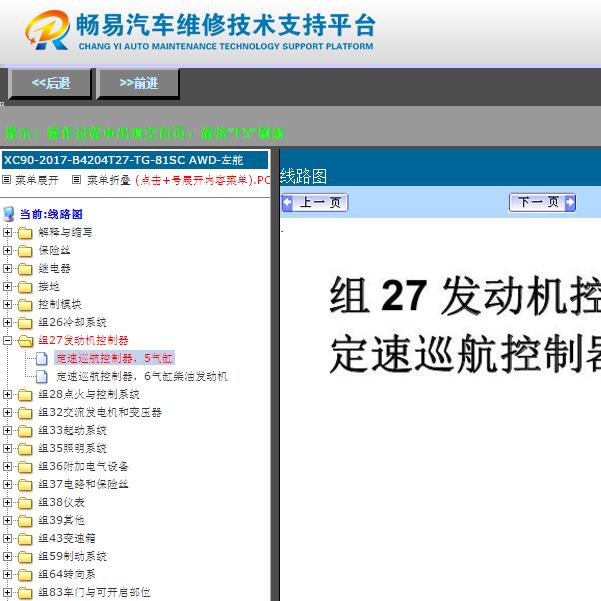The width and height of the screenshot is (601, 601).
Task: Click the 线路图 panel heading
Action: [303, 176]
